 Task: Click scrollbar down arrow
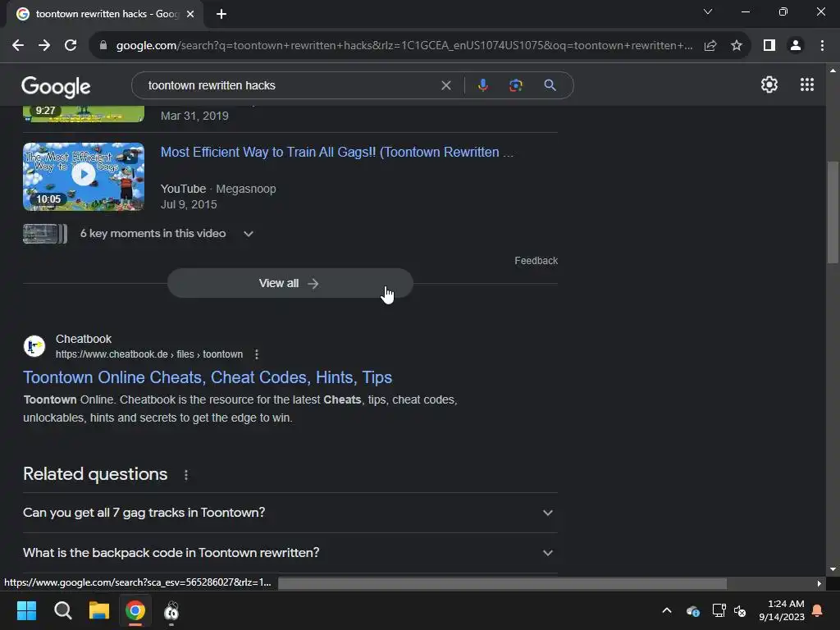pyautogui.click(x=833, y=569)
